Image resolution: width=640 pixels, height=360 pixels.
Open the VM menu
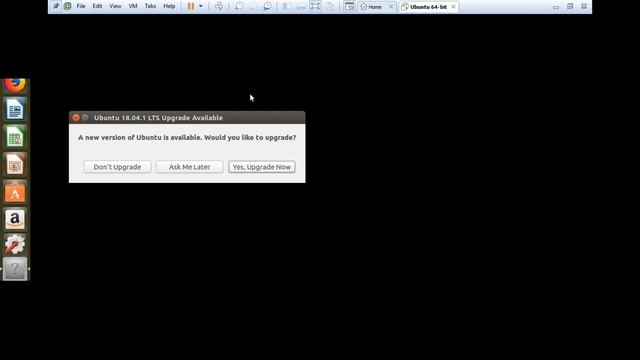click(133, 6)
